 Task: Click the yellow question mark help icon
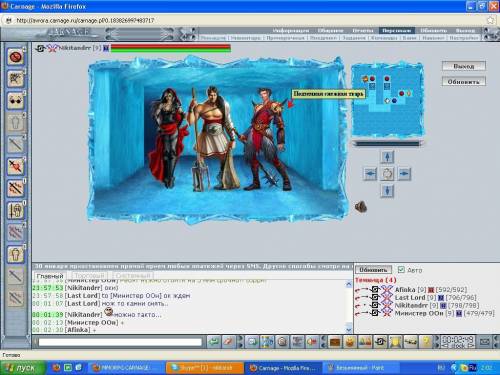point(426,342)
